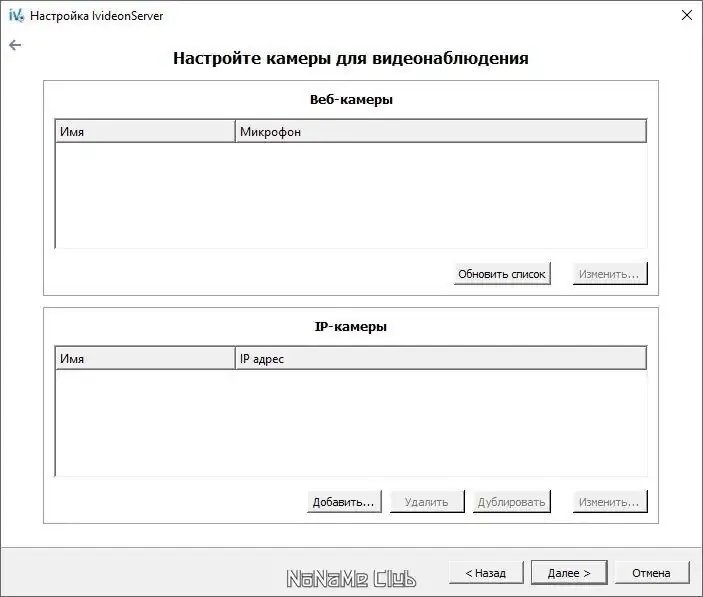Click 'Изменить...' button under Веб-камеры

[x=610, y=273]
